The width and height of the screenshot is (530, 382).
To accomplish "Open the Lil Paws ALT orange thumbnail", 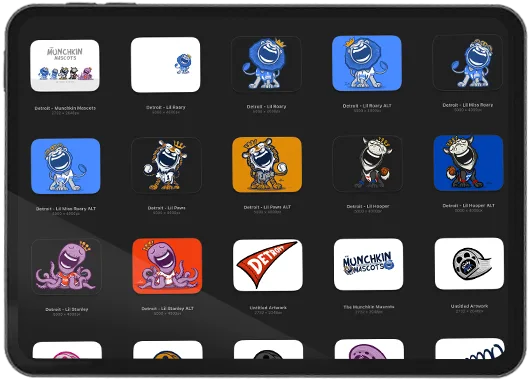I will (267, 165).
